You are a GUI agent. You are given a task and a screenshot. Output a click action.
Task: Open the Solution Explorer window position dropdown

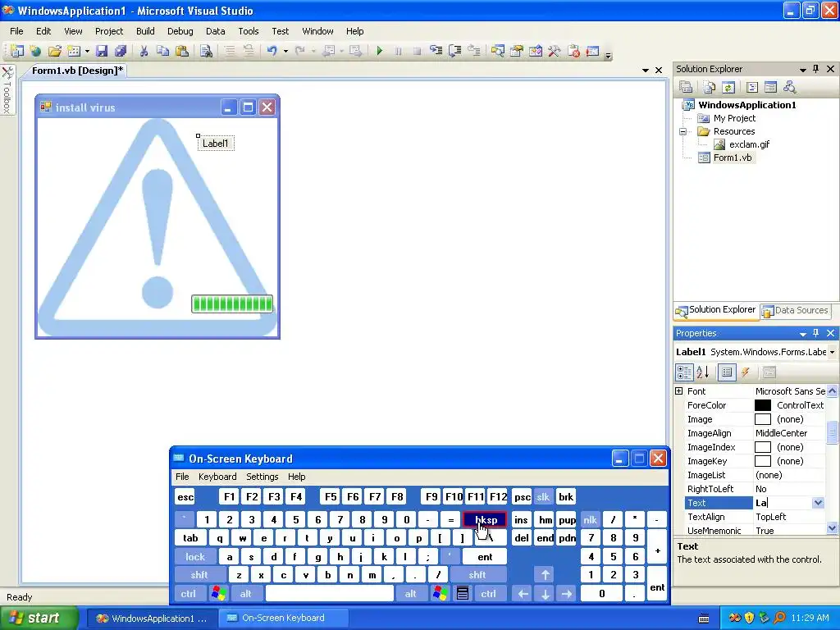[802, 69]
